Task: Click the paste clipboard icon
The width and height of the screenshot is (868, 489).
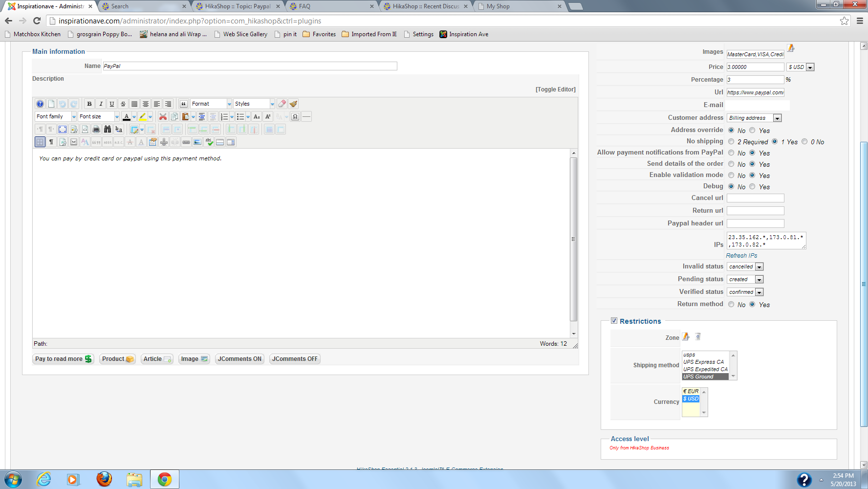Action: [x=186, y=116]
